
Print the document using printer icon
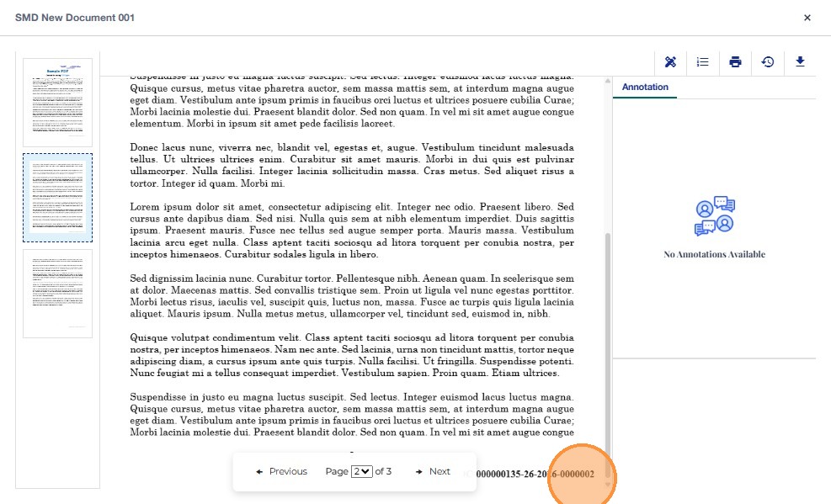tap(735, 62)
